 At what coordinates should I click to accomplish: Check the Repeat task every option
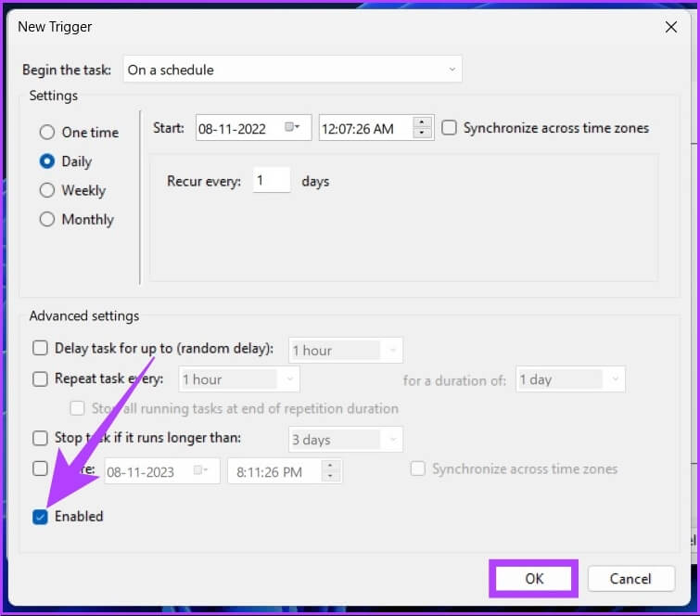[x=40, y=379]
